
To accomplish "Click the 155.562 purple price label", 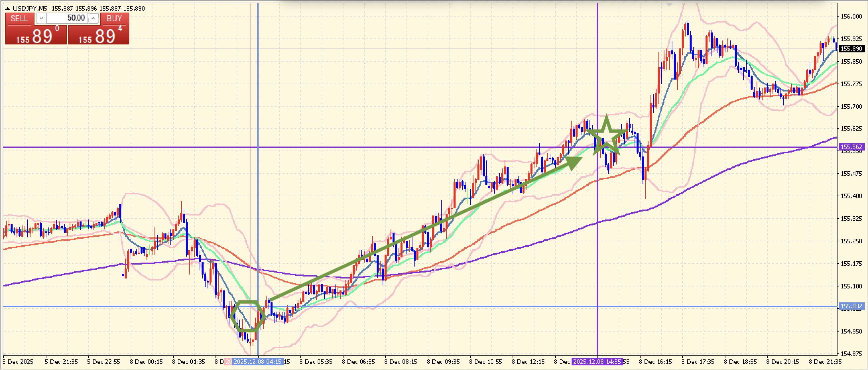I will pos(852,147).
